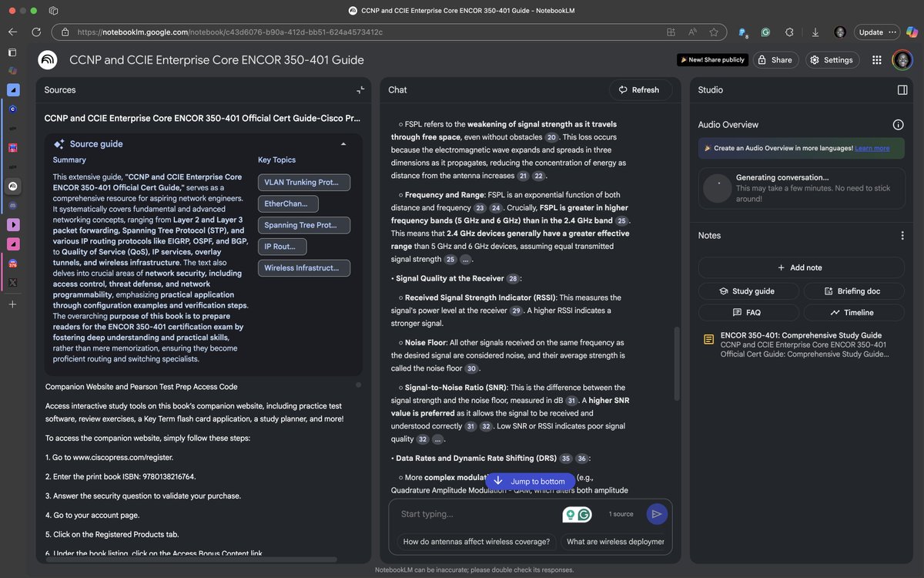Image resolution: width=924 pixels, height=578 pixels.
Task: Open the browser extensions puzzle icon
Action: (x=789, y=32)
